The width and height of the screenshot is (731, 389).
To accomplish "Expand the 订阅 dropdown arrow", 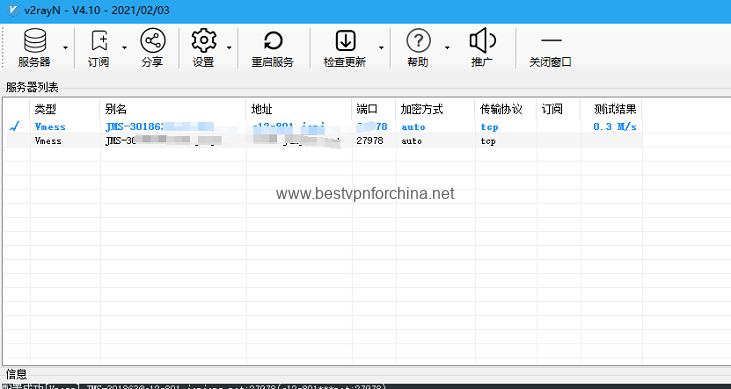I will (124, 48).
